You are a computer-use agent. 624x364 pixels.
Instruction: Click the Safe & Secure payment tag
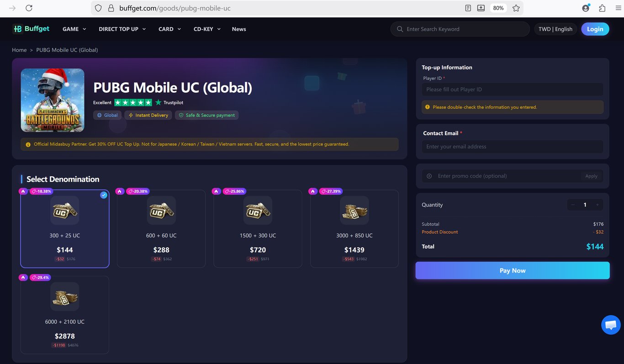206,115
